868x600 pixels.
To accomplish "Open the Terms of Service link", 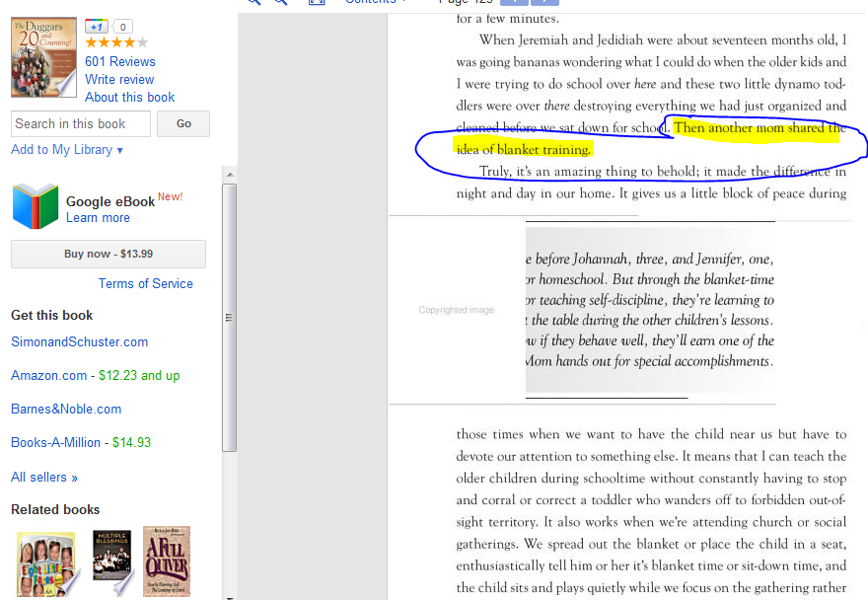I will pyautogui.click(x=146, y=283).
